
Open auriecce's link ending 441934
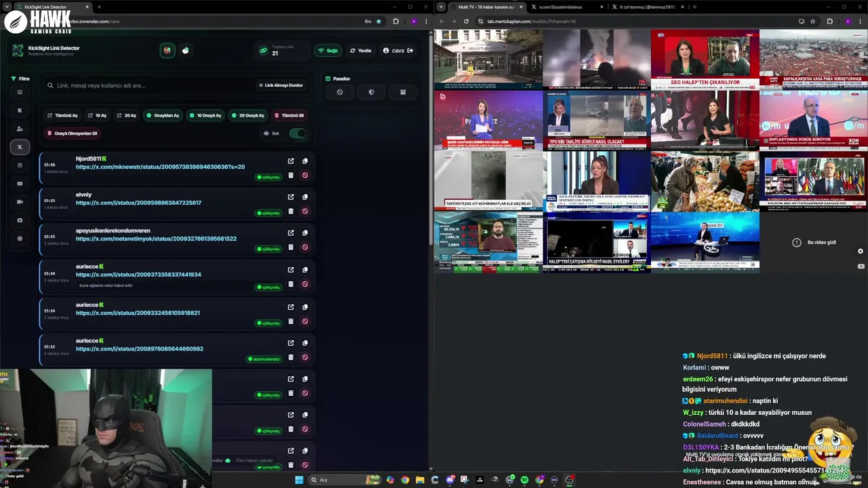138,274
